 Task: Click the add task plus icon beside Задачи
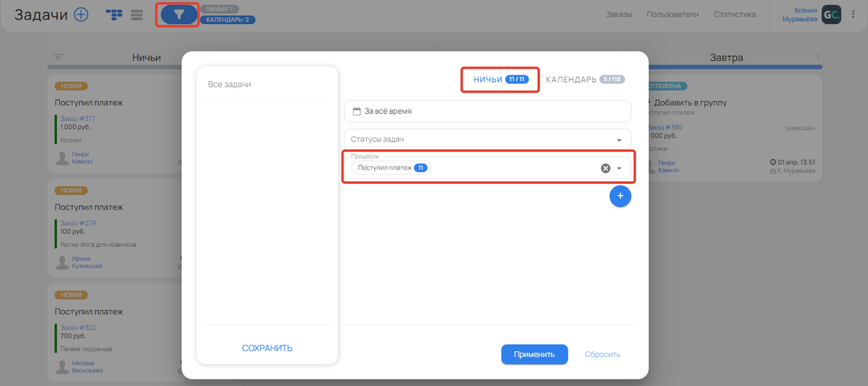pyautogui.click(x=81, y=14)
